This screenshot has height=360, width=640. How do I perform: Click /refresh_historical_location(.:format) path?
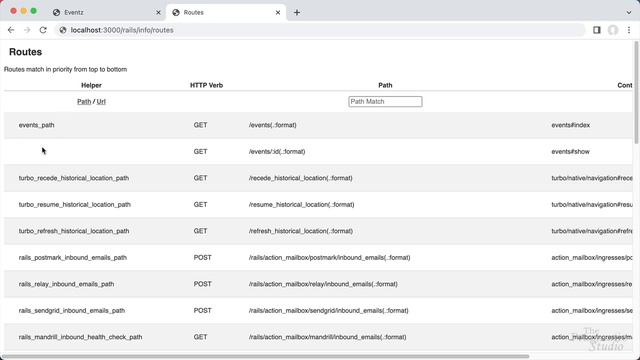click(x=301, y=231)
